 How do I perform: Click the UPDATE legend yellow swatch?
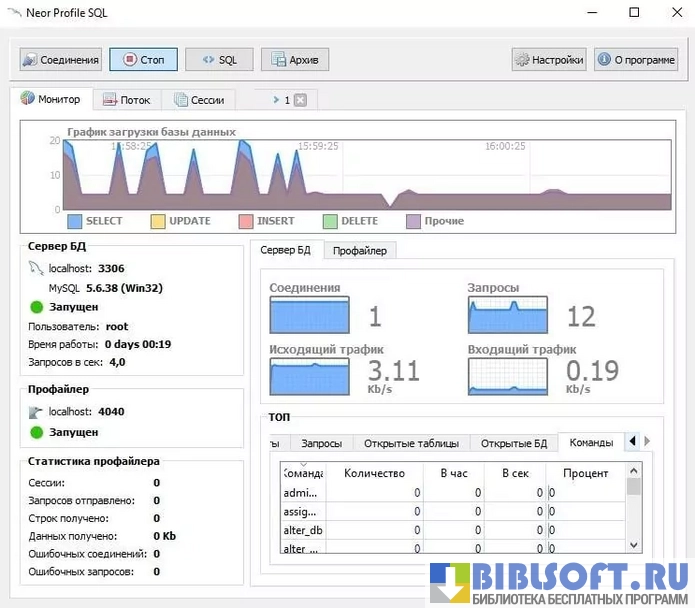click(158, 221)
